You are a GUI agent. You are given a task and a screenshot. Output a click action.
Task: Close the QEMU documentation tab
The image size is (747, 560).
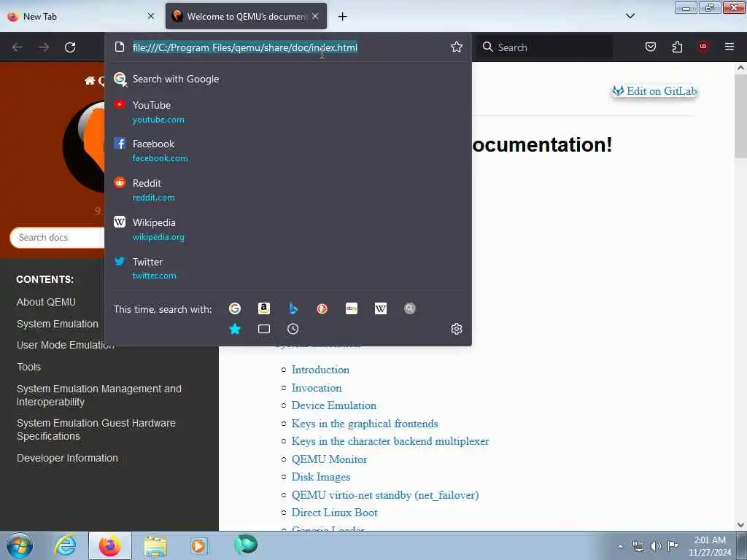[x=315, y=16]
